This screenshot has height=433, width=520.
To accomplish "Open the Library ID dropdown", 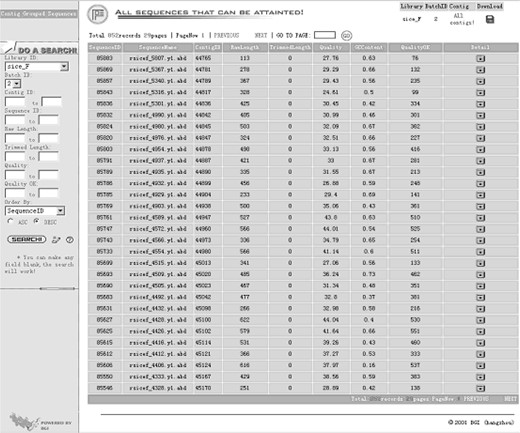I will [37, 67].
